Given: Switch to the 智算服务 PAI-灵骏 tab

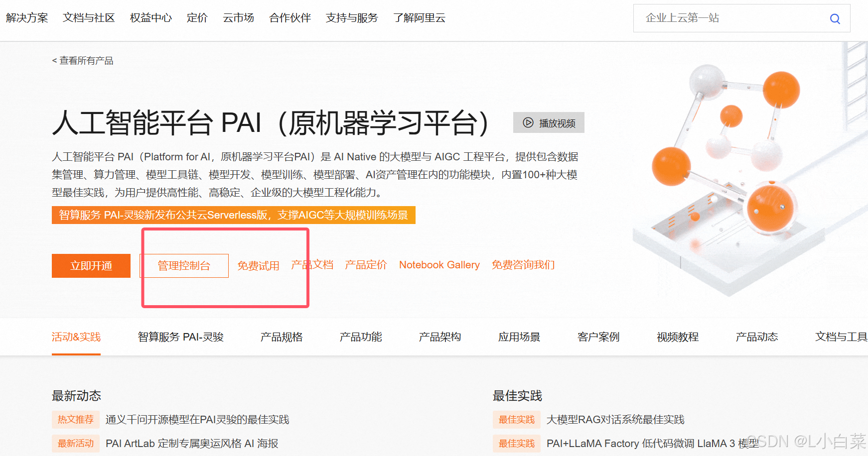Looking at the screenshot, I should coord(181,337).
